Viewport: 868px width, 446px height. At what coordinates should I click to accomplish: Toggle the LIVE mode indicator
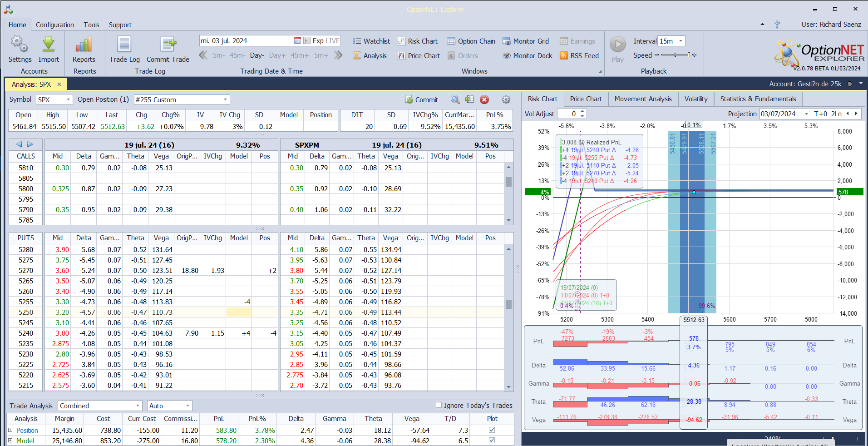tap(333, 41)
